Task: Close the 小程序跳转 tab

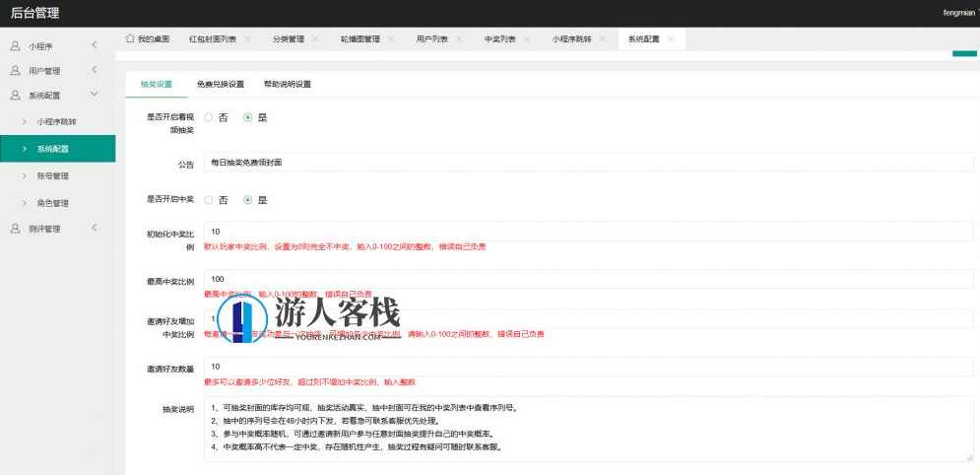Action: click(603, 38)
